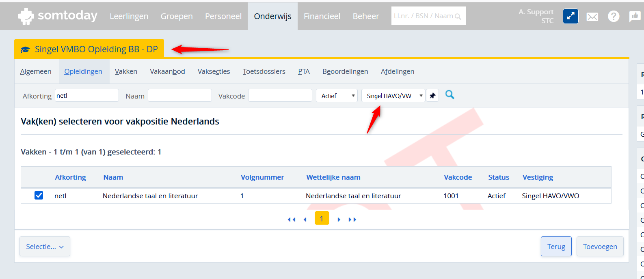Open the Groepen menu

pos(177,16)
